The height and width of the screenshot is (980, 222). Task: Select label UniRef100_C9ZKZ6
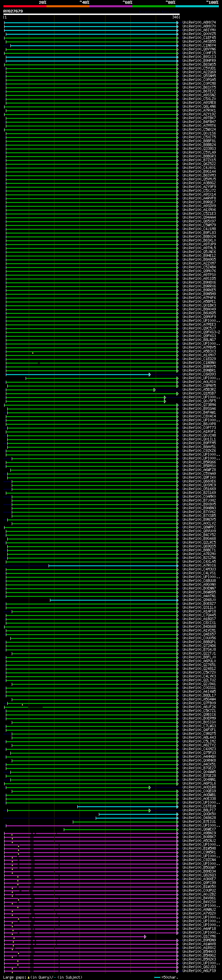[199, 451]
